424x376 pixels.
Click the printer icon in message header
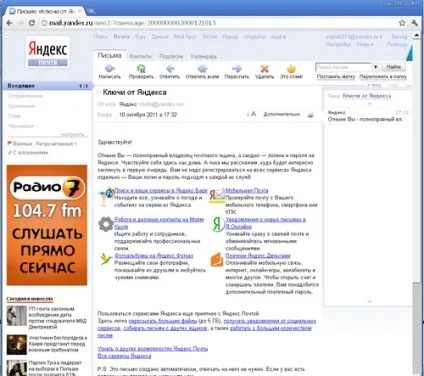(310, 115)
